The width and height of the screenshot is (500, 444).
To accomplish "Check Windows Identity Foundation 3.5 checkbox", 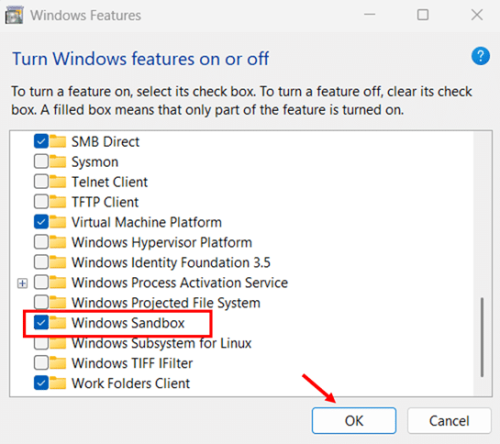I will (x=41, y=262).
